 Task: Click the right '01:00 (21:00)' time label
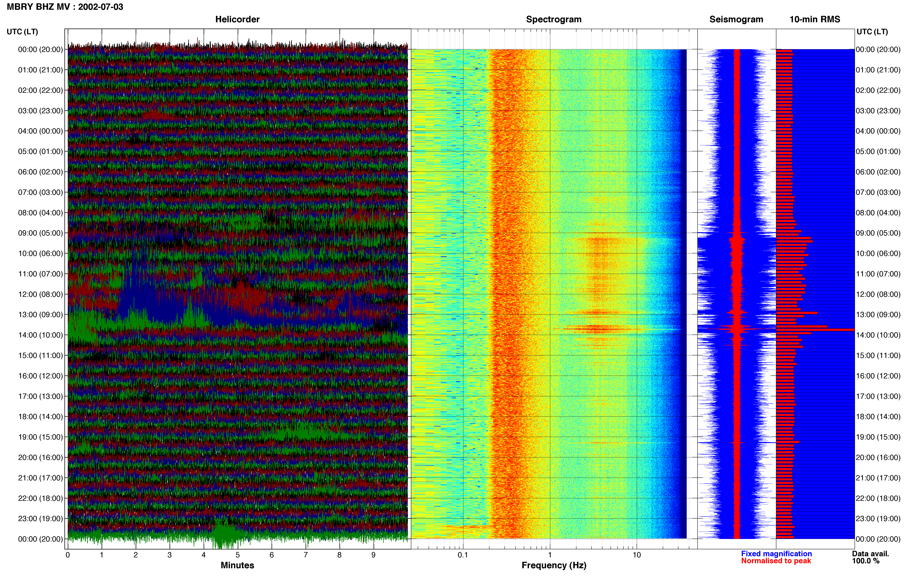click(878, 70)
